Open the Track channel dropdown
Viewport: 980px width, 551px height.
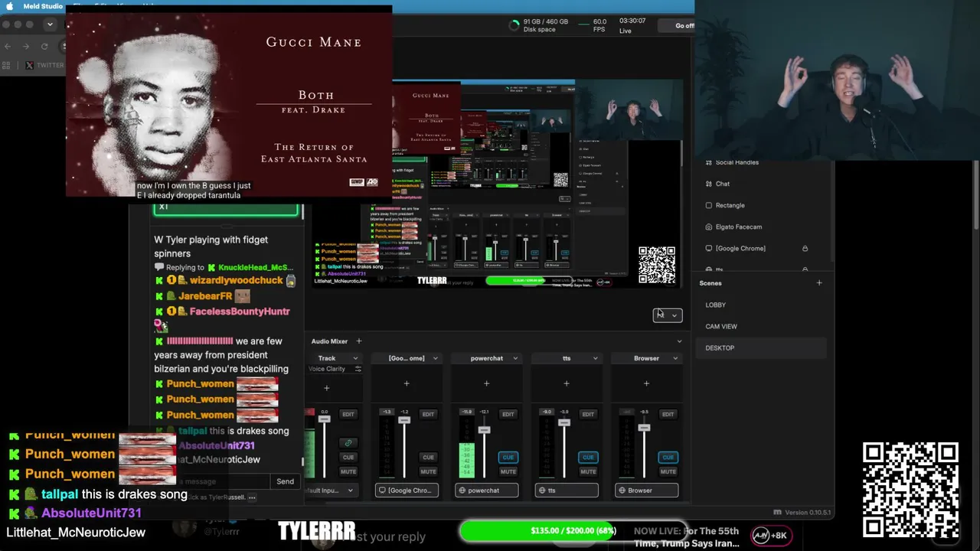355,358
